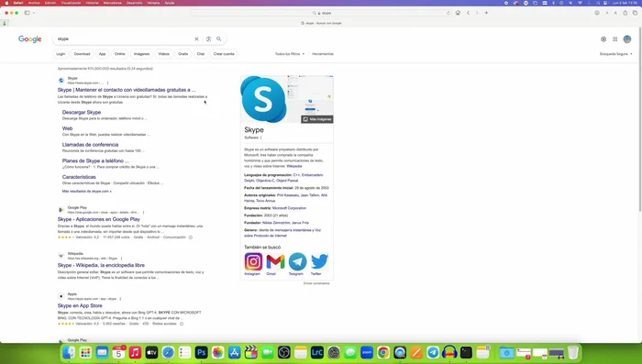Open knowledge panel Software options menu
Screen dimensions: 642x364
coord(260,138)
